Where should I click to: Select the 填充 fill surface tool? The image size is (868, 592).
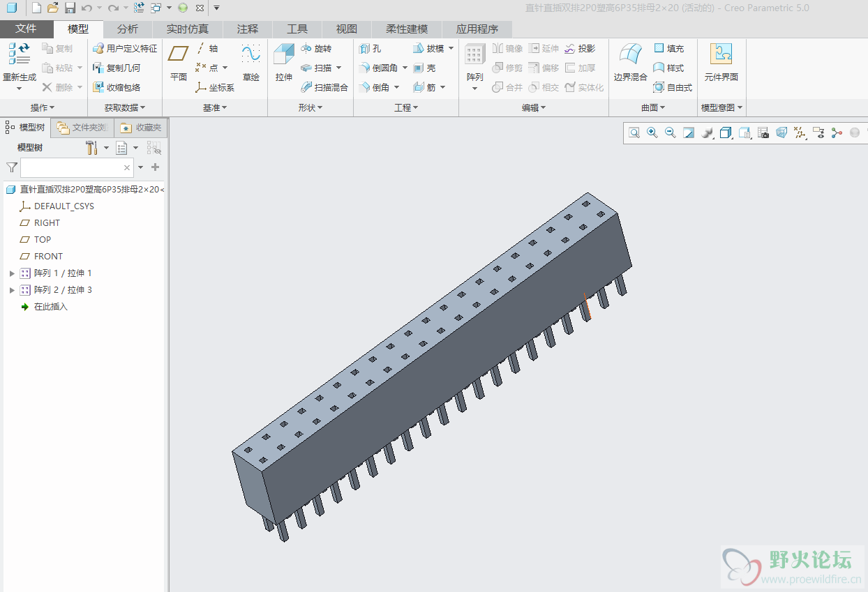[668, 48]
